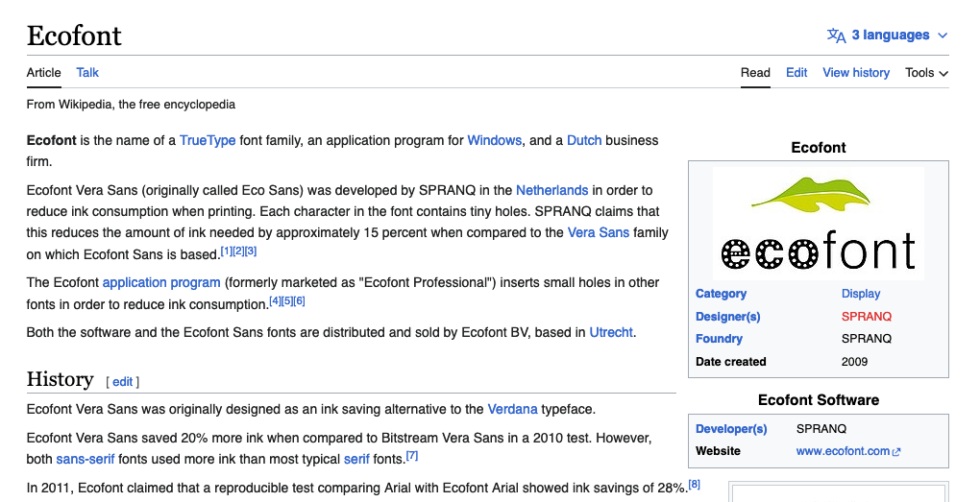
Task: Click the 'Website' infobox label
Action: tap(718, 451)
